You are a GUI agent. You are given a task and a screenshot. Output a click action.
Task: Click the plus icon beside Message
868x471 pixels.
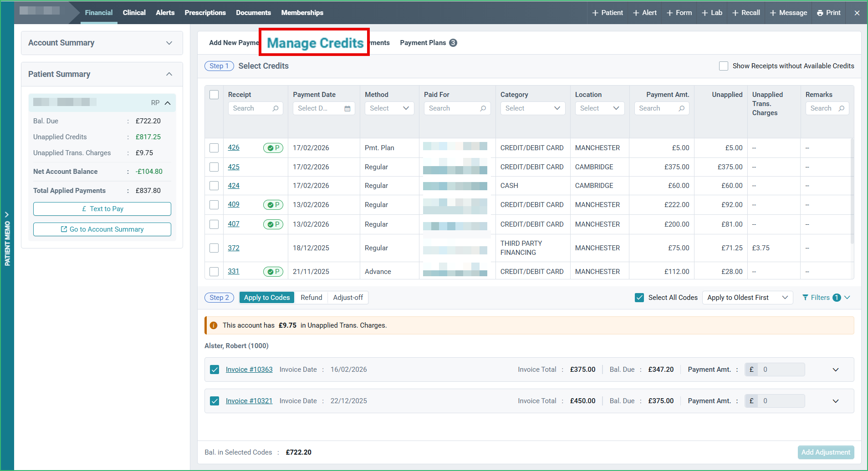coord(773,13)
